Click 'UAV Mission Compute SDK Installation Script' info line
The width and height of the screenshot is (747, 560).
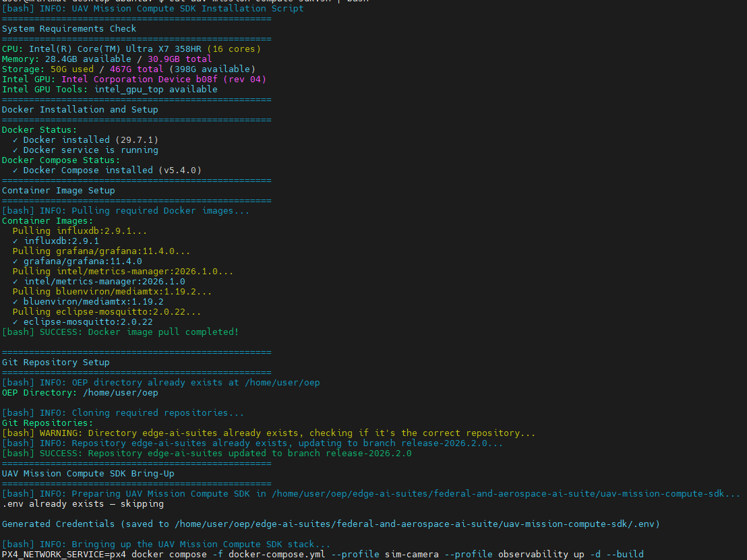[152, 9]
